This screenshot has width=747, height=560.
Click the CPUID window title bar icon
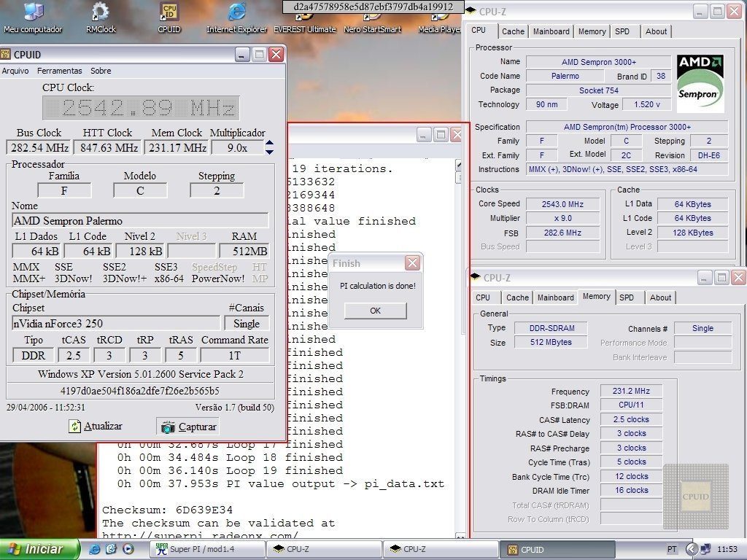coord(6,54)
